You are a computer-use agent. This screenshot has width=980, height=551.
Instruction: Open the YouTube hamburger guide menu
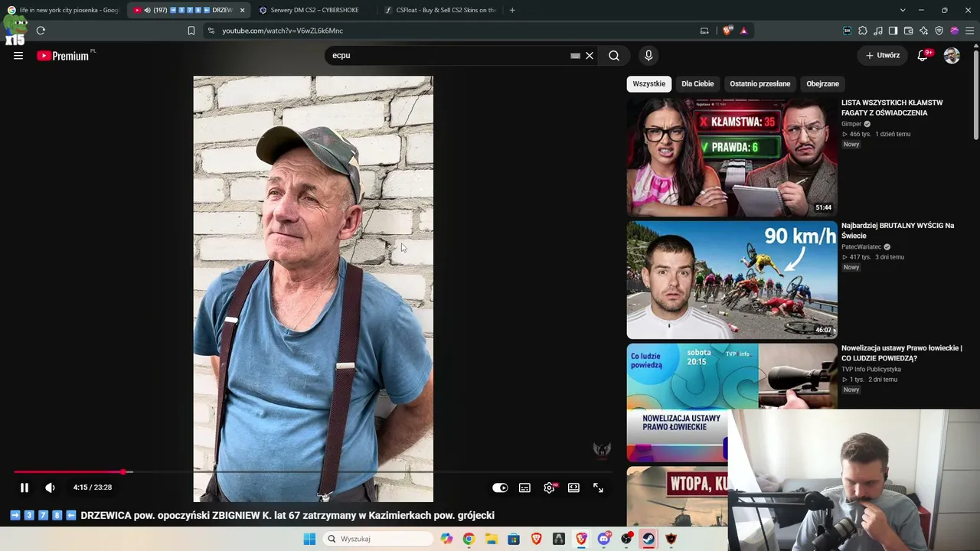point(18,55)
